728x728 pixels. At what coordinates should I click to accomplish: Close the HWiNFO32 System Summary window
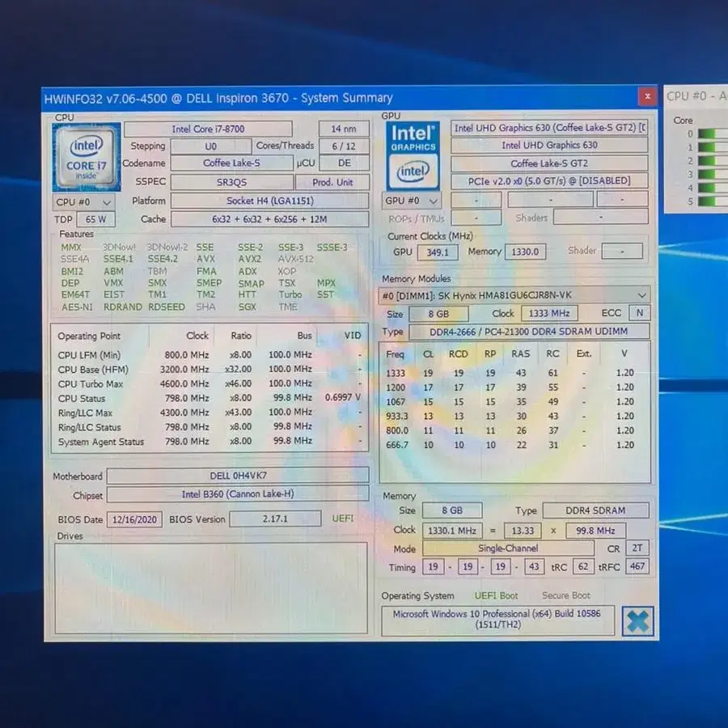(647, 96)
